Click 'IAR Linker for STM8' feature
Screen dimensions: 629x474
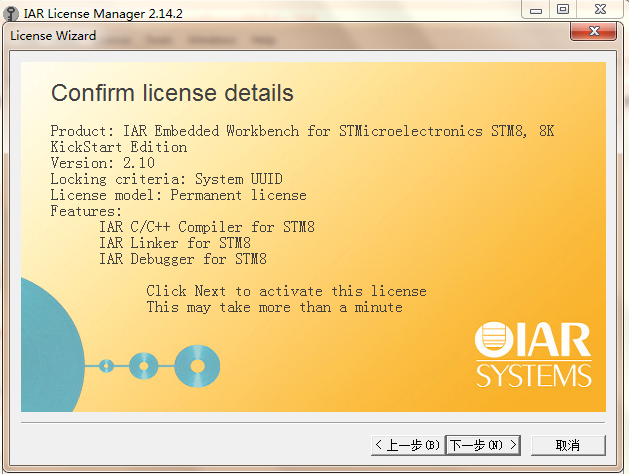[175, 243]
